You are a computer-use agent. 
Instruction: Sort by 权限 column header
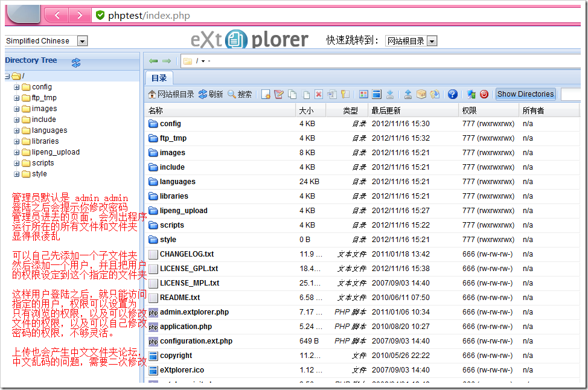pos(489,110)
